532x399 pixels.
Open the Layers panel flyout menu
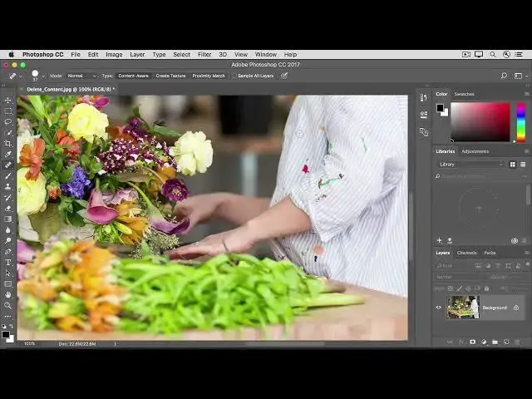click(x=527, y=253)
